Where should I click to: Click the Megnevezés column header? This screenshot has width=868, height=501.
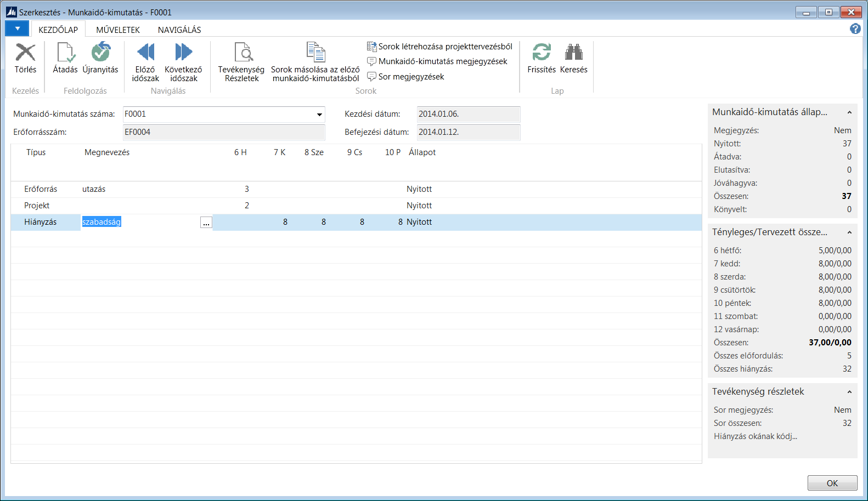107,152
